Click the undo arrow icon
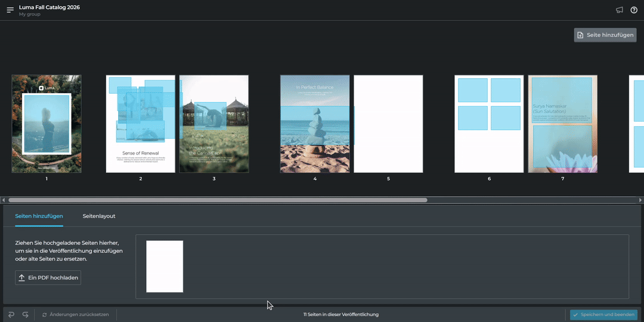 tap(11, 314)
